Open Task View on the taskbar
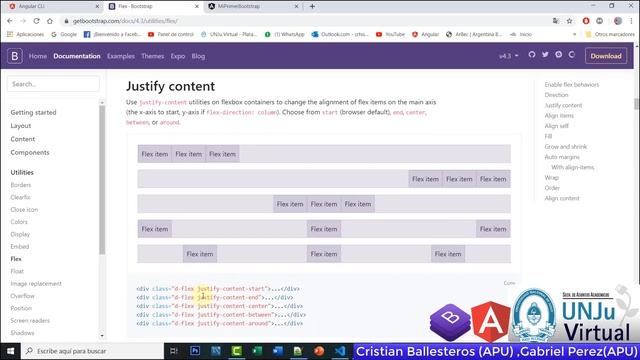 [x=173, y=351]
